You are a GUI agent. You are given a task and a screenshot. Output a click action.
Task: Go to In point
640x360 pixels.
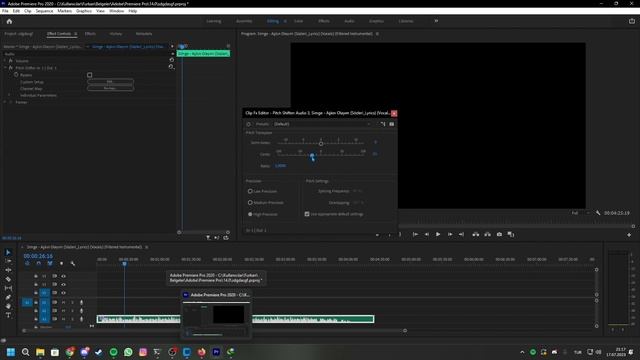[415, 234]
